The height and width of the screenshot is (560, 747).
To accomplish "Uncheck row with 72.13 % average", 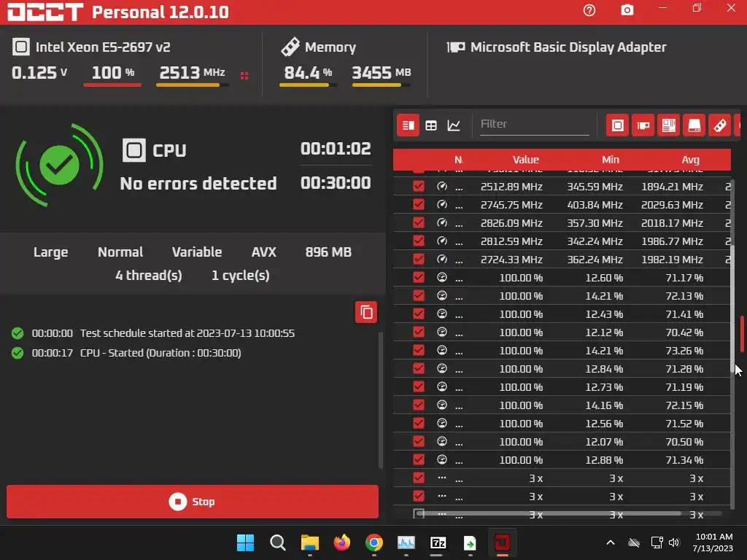I will point(418,296).
